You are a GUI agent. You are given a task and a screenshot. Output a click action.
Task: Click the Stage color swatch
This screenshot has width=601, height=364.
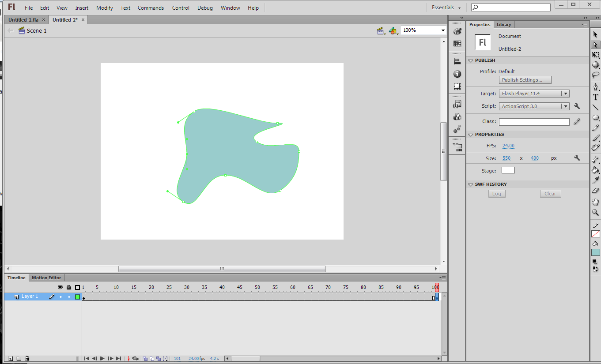[x=508, y=170]
